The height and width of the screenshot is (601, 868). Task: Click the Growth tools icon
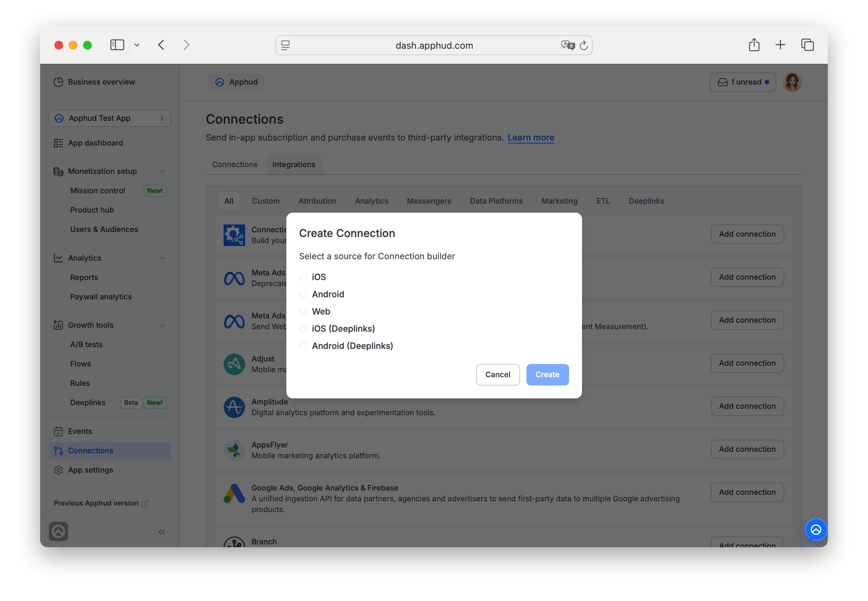(x=58, y=325)
